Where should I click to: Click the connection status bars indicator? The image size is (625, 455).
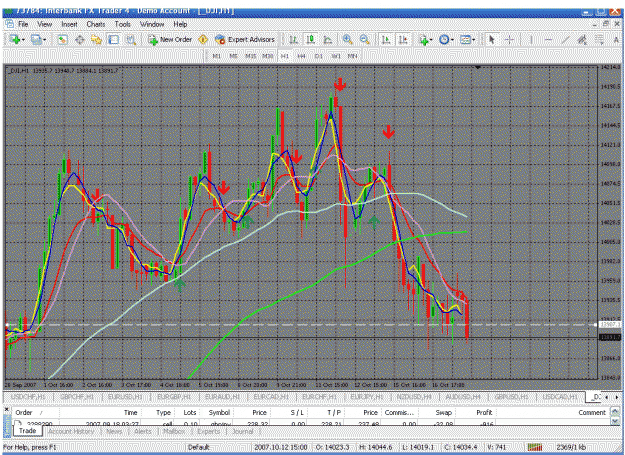(x=535, y=447)
